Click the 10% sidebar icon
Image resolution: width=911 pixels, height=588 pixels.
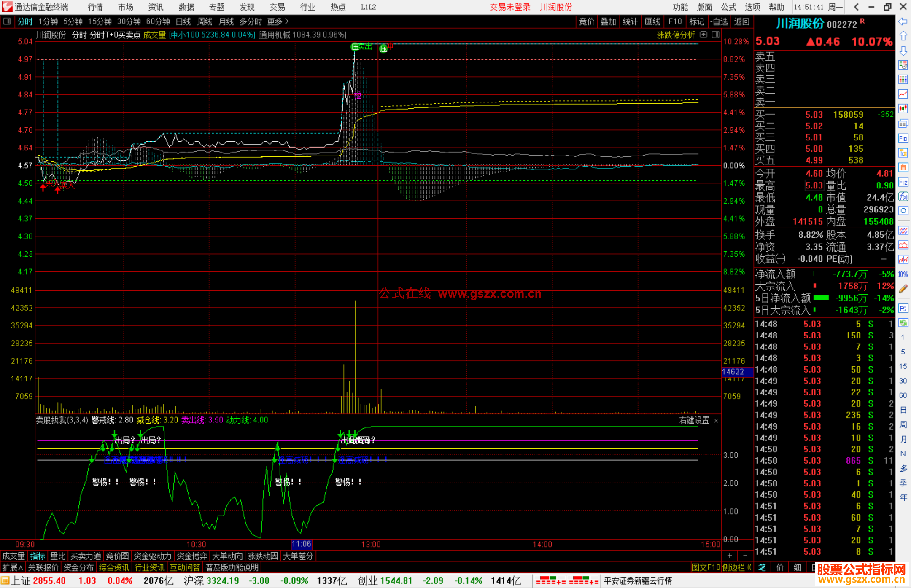(903, 274)
